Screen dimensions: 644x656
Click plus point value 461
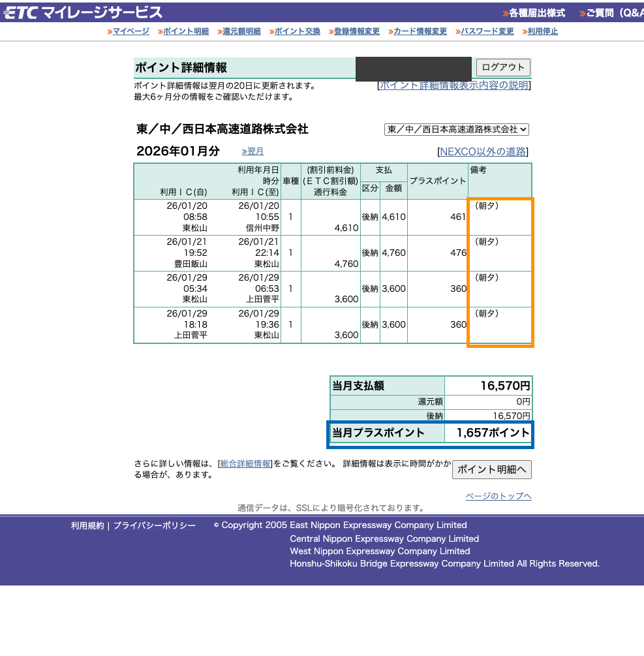tap(458, 217)
